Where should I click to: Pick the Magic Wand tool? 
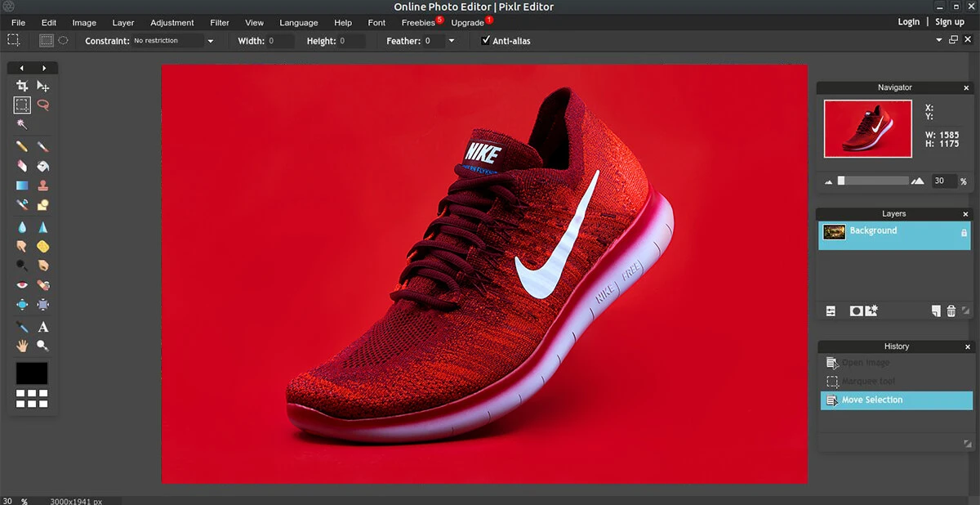point(22,124)
